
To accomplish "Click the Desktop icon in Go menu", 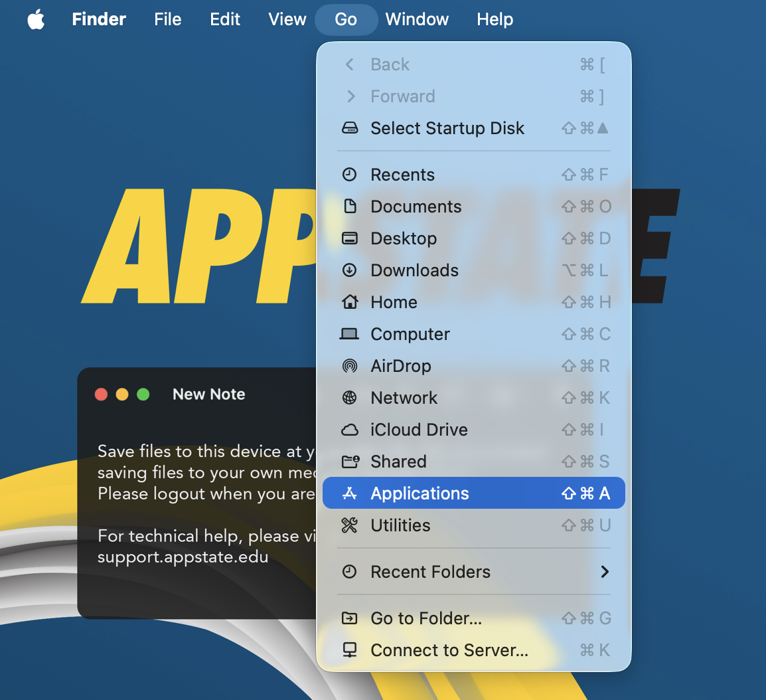I will [349, 238].
